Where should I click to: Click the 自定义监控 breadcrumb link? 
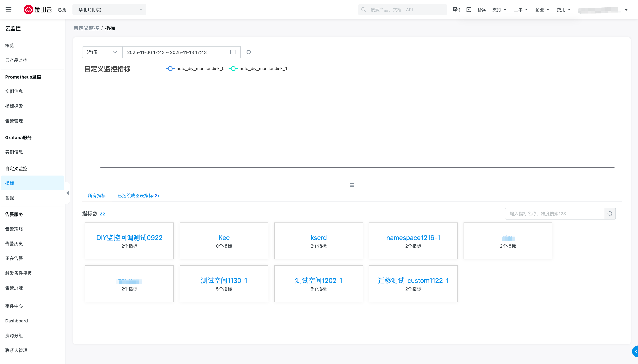pyautogui.click(x=86, y=28)
